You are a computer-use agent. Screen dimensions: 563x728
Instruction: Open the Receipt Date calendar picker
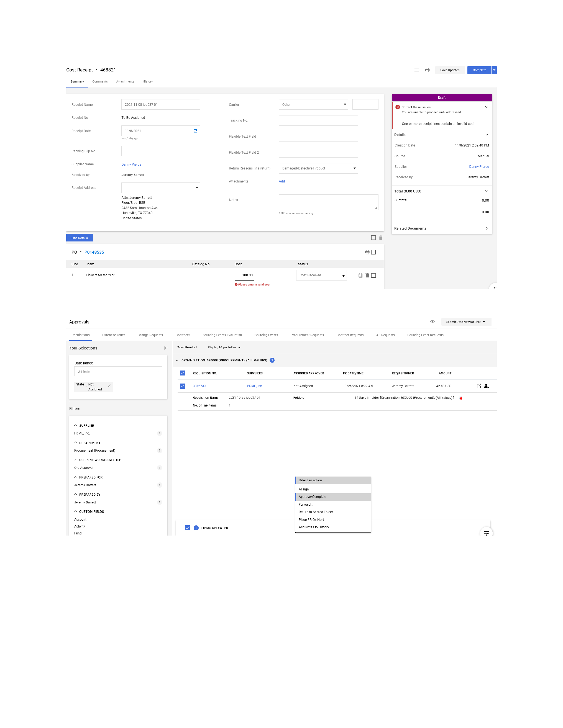point(195,131)
